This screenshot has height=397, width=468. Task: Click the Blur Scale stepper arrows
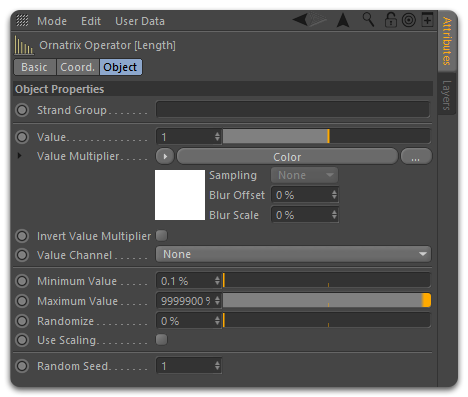[334, 215]
